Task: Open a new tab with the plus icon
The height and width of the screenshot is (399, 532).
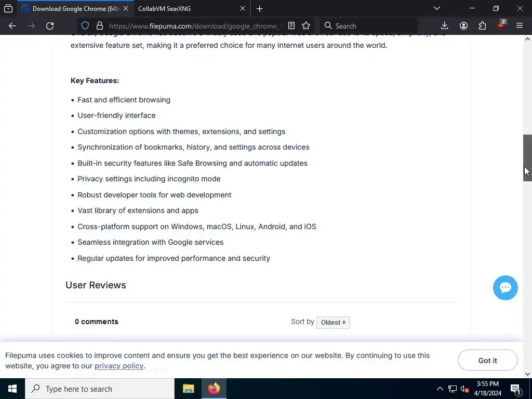Action: tap(260, 8)
